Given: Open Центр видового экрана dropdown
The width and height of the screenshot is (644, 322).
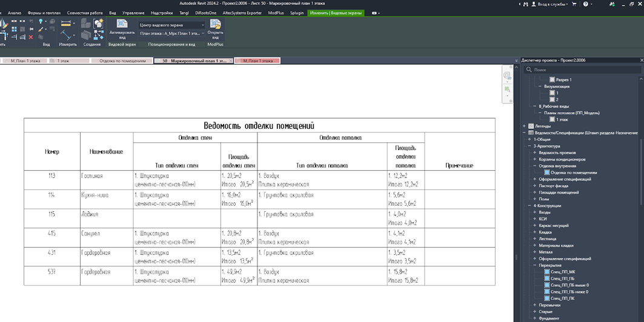Looking at the screenshot, I should 171,25.
